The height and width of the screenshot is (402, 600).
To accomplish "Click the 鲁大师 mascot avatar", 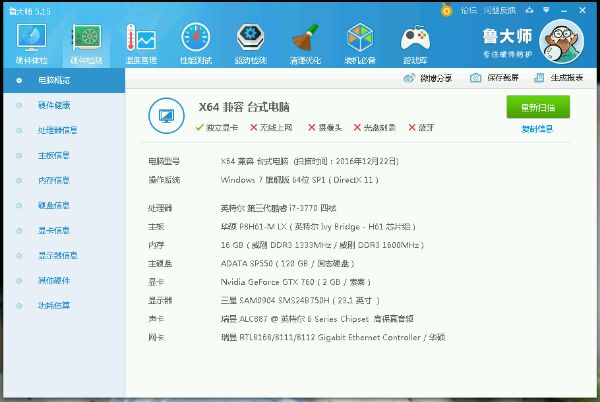I will pos(561,41).
